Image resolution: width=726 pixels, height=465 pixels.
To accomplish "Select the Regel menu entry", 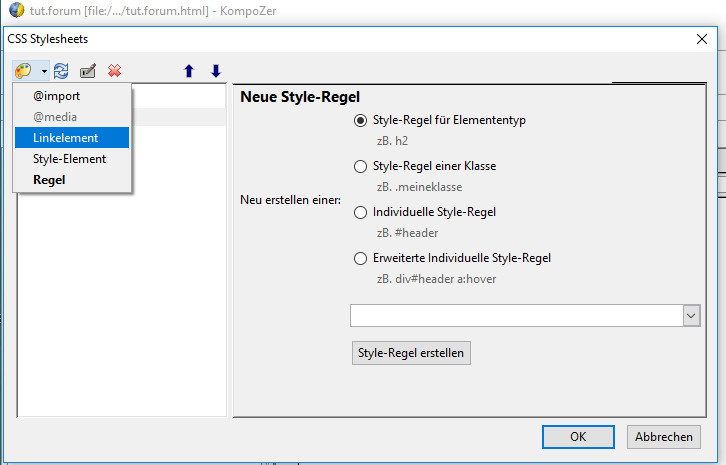I will click(72, 180).
